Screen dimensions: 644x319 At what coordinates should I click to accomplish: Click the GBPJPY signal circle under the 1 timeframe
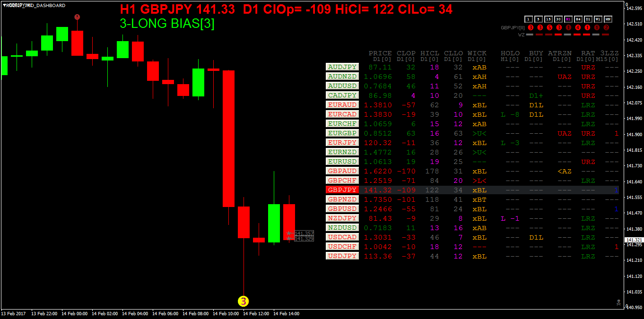pyautogui.click(x=531, y=27)
